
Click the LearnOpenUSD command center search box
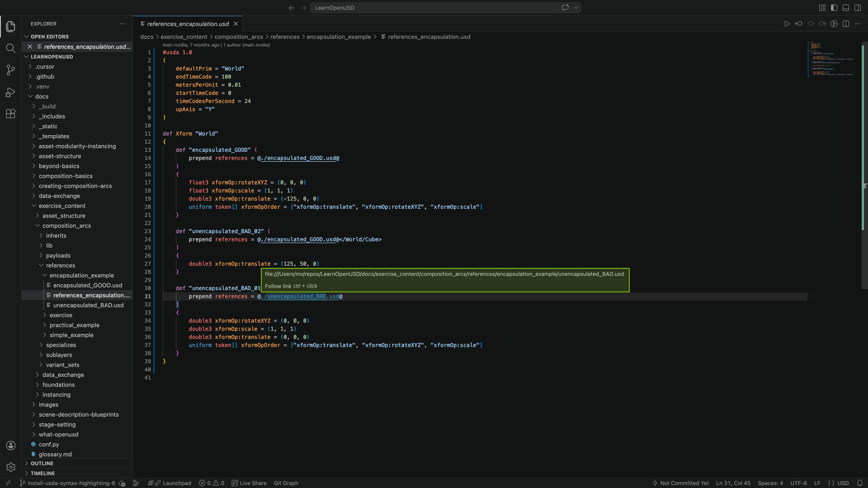click(x=434, y=8)
